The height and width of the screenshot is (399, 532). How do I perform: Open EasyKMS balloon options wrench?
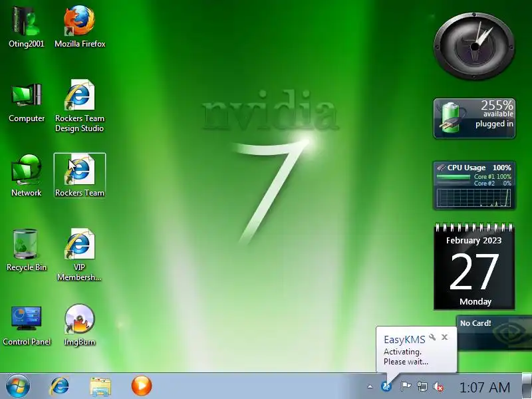(432, 337)
